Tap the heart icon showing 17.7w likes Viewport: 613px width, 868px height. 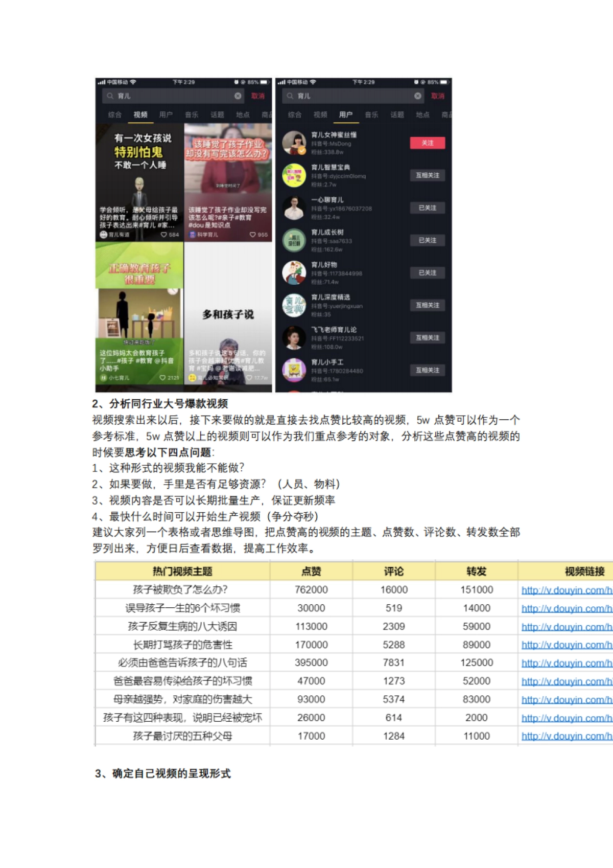(x=249, y=378)
